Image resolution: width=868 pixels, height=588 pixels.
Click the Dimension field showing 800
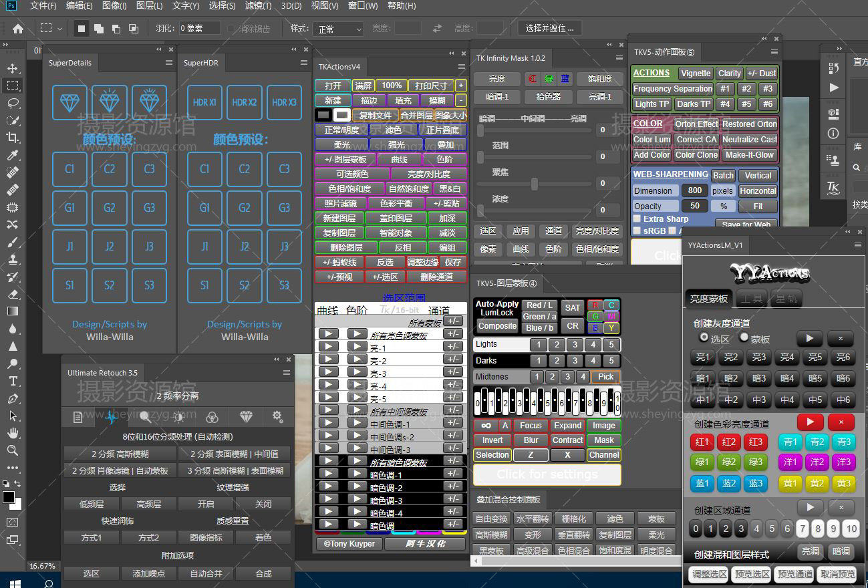tap(695, 190)
